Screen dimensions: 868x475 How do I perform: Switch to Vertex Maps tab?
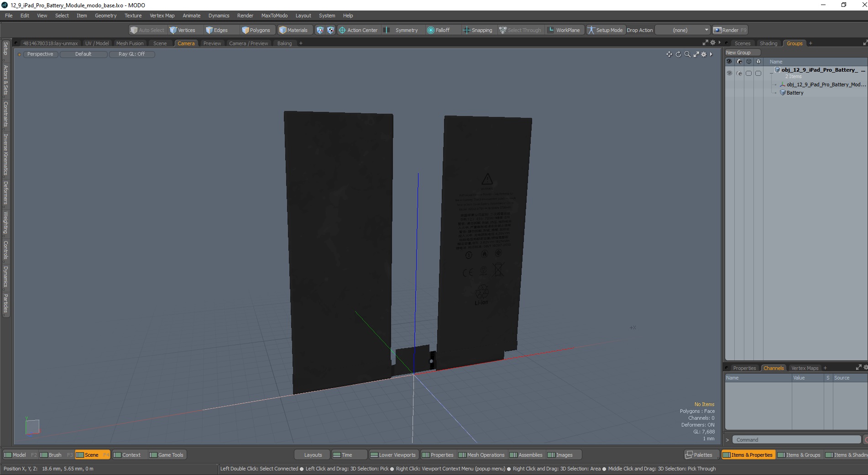tap(805, 368)
